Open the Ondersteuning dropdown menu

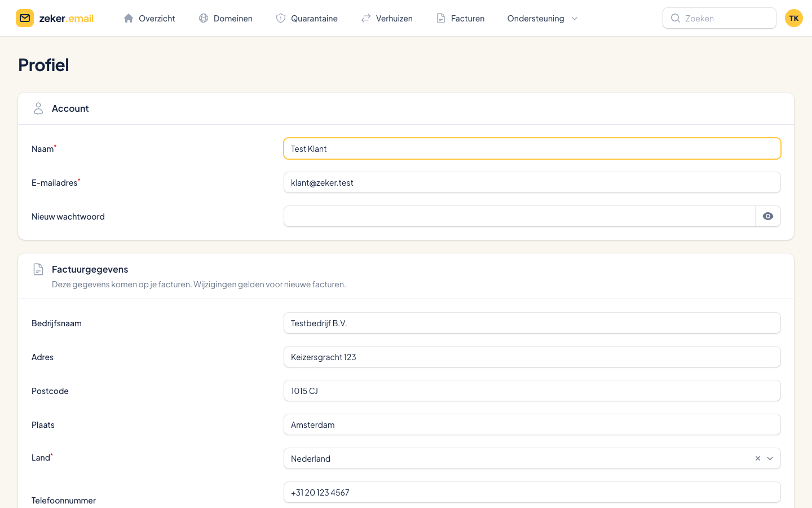point(542,18)
